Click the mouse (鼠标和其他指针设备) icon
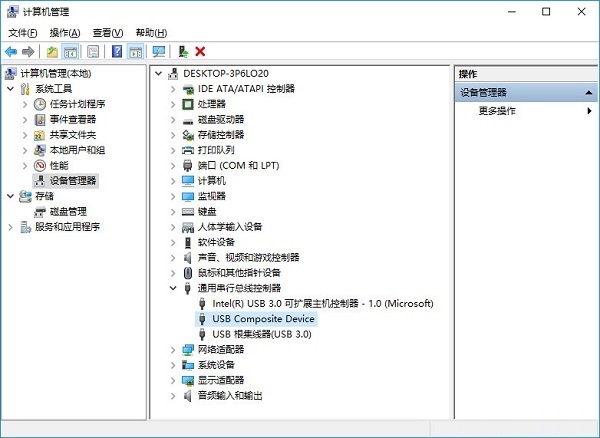This screenshot has height=438, width=600. [188, 273]
